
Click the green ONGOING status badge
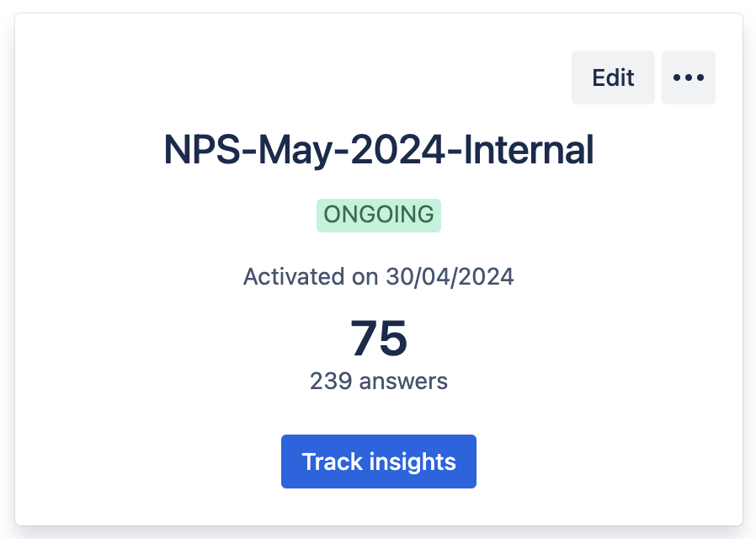(x=379, y=215)
